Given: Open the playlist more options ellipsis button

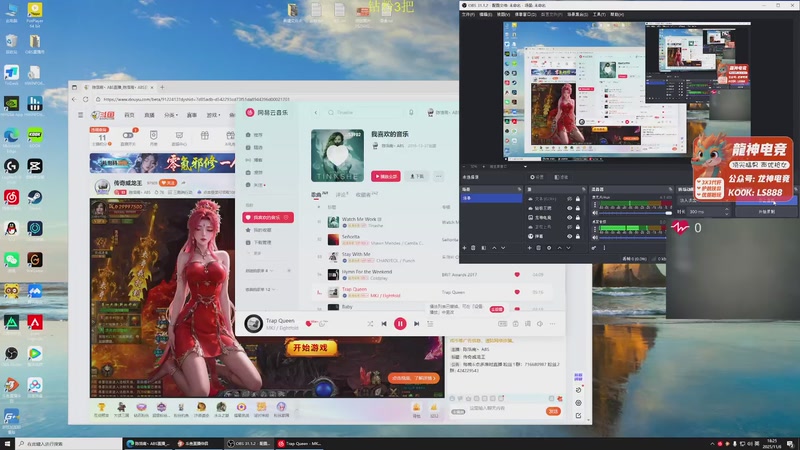Looking at the screenshot, I should pyautogui.click(x=438, y=176).
